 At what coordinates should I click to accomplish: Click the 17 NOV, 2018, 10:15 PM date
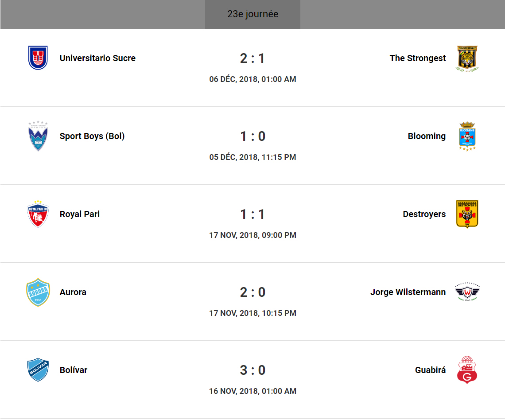coord(252,313)
